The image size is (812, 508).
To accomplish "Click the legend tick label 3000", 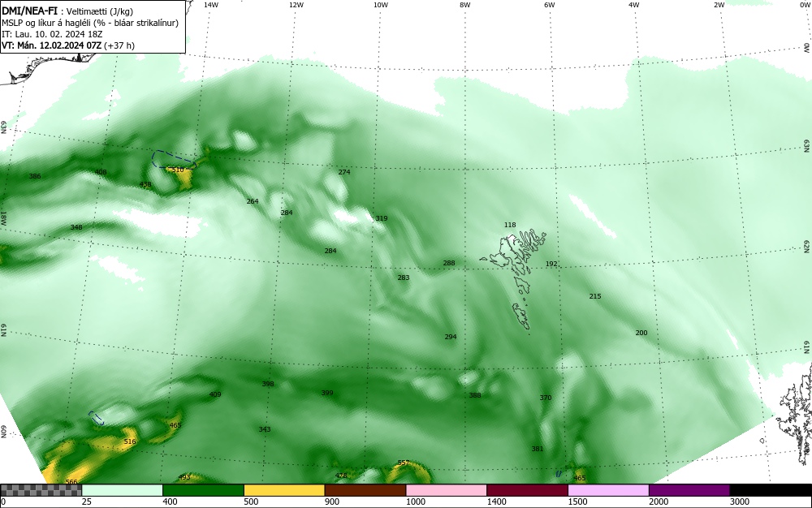I will pos(740,502).
